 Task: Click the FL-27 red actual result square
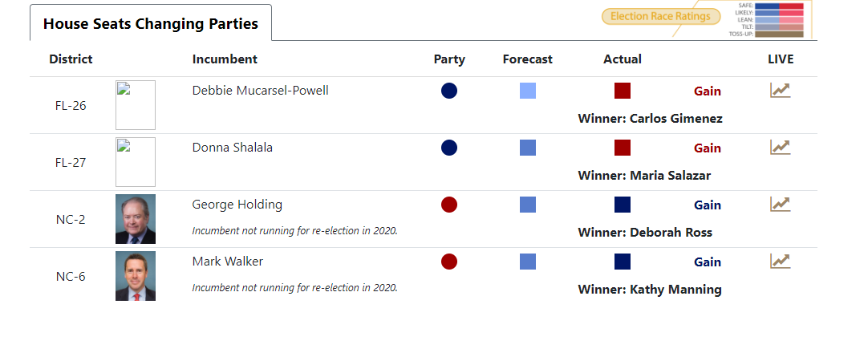623,148
